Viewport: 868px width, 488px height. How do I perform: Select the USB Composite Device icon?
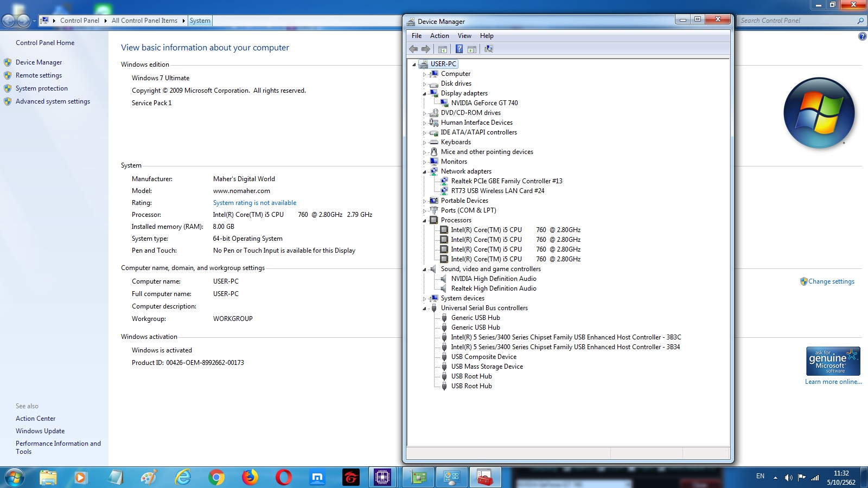[x=444, y=357]
